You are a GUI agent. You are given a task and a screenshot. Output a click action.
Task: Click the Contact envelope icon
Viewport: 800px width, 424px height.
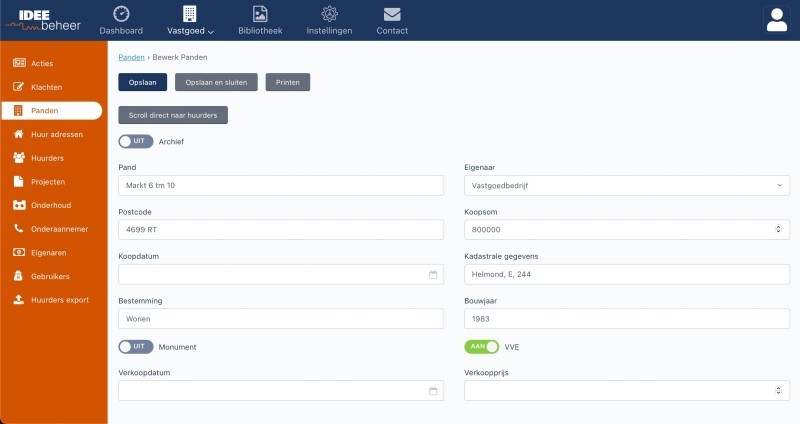point(392,14)
